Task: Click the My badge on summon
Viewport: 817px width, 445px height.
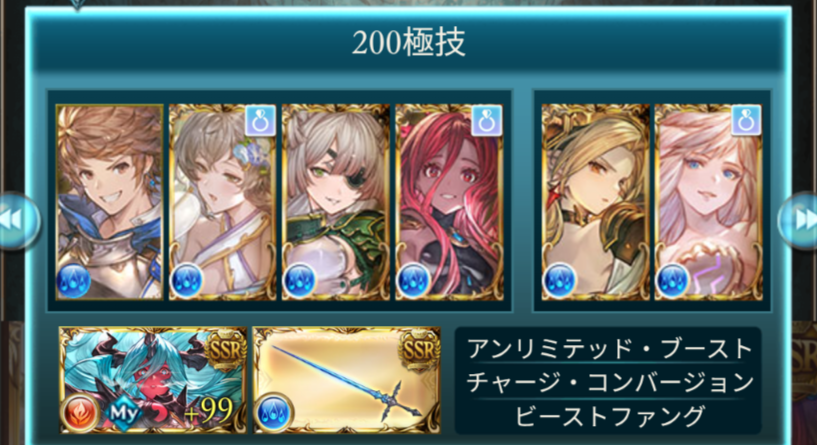Action: tap(123, 413)
